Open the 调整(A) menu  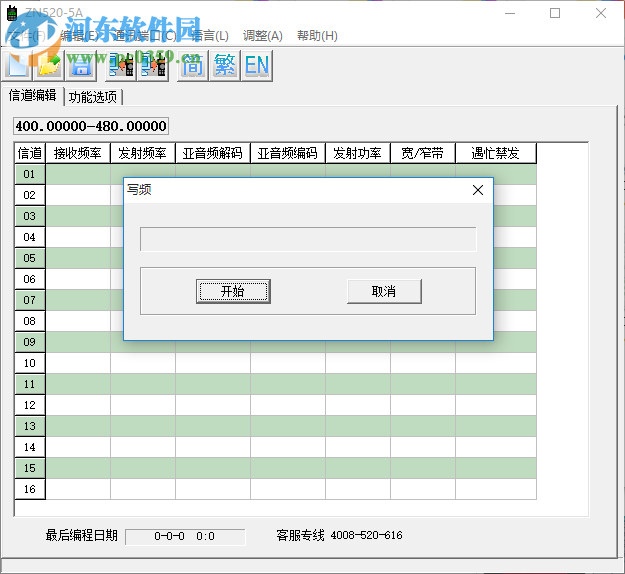(263, 36)
